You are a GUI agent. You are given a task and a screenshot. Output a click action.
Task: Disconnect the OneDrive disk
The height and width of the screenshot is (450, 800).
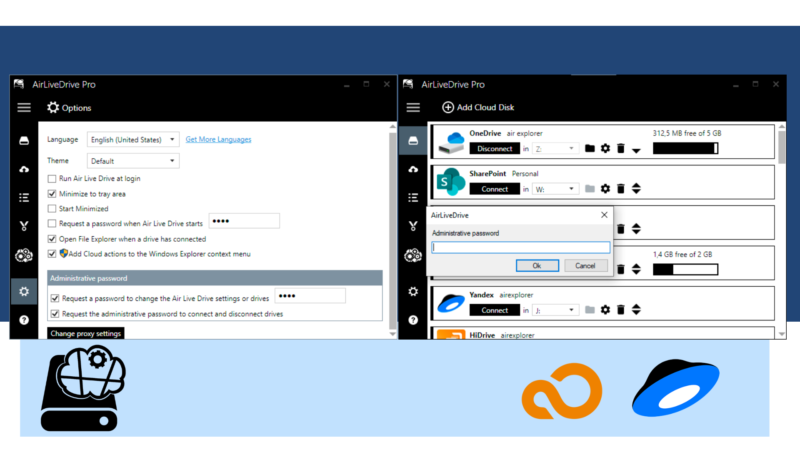(x=494, y=148)
